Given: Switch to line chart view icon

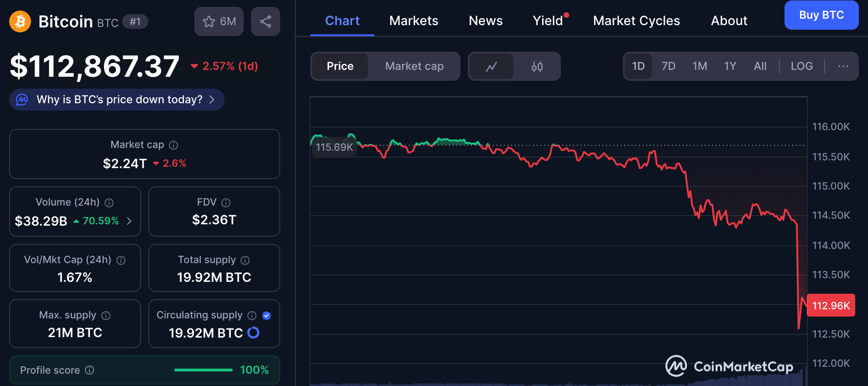Looking at the screenshot, I should pyautogui.click(x=492, y=67).
